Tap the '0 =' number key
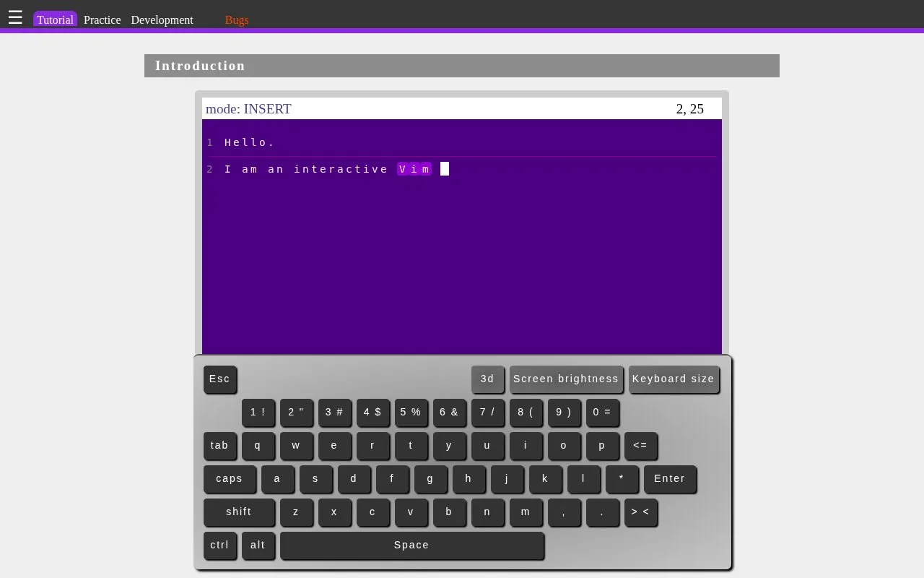The image size is (924, 578). pos(602,413)
